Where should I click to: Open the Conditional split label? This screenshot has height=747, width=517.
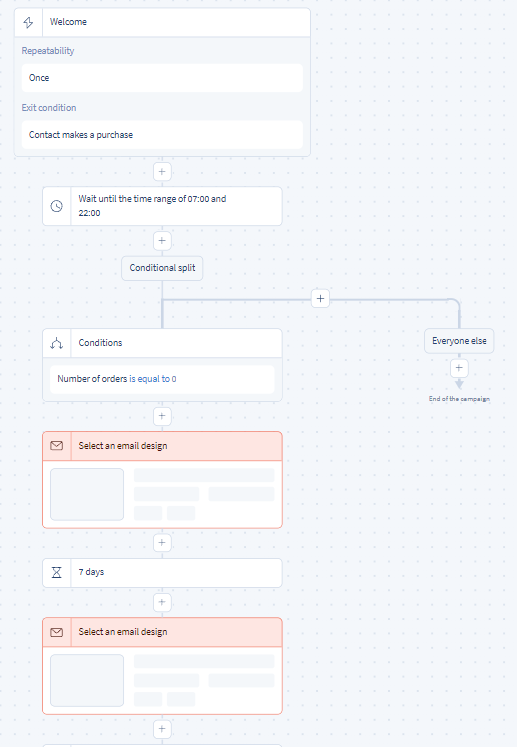click(162, 268)
